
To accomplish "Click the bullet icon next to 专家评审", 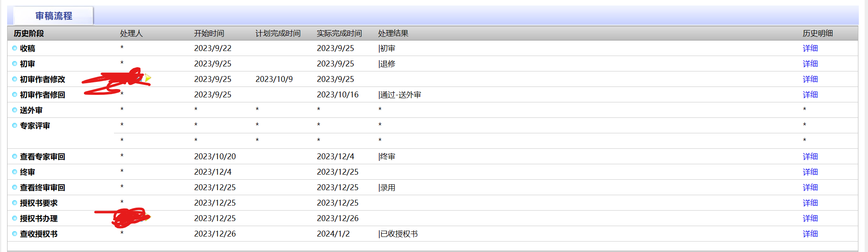I will [x=15, y=126].
